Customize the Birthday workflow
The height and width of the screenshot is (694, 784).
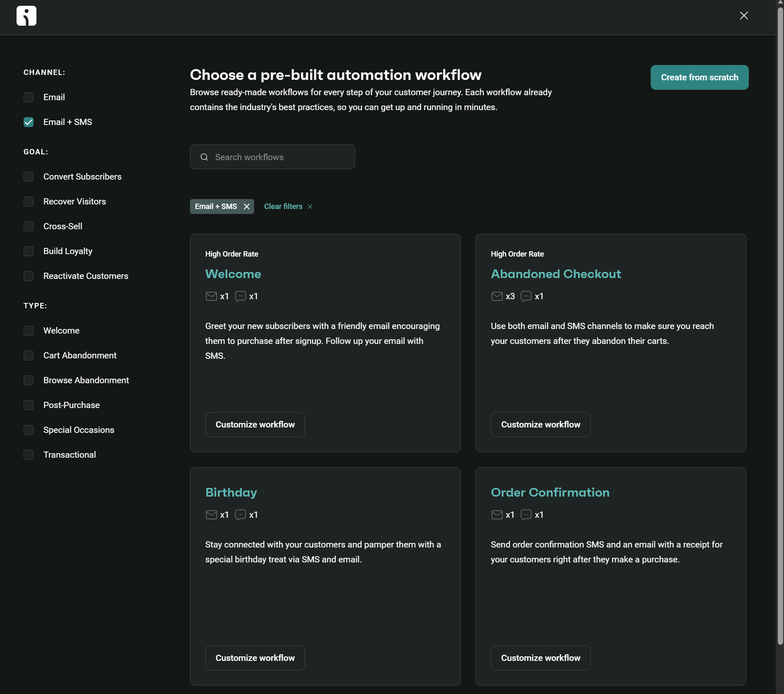point(255,658)
